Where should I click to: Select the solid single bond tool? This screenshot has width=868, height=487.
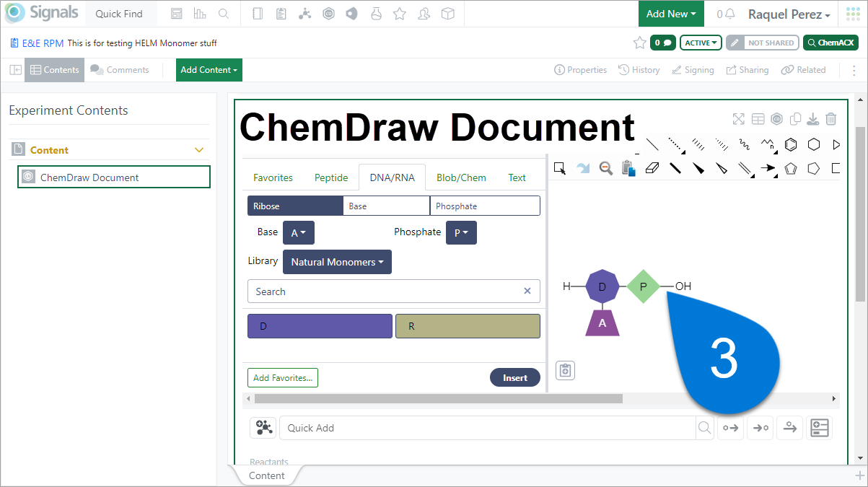click(x=652, y=144)
